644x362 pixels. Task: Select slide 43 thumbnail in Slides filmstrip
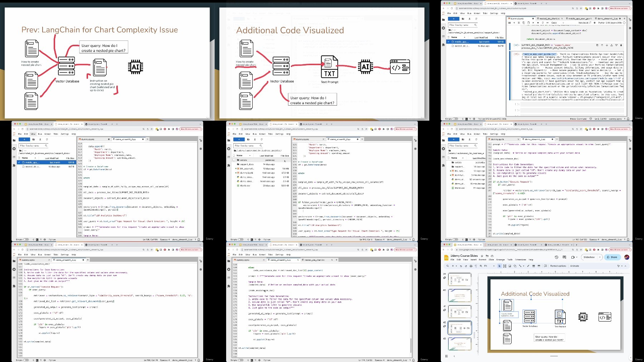(x=460, y=344)
